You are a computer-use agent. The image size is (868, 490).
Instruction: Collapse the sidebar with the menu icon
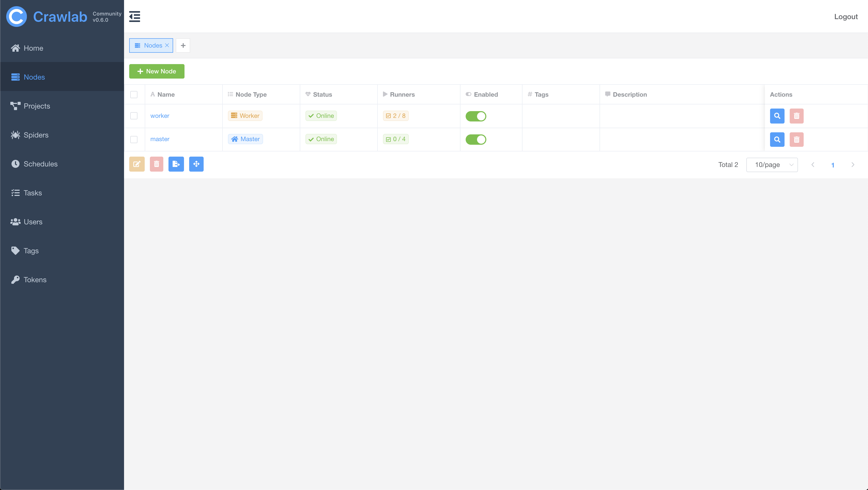(134, 16)
